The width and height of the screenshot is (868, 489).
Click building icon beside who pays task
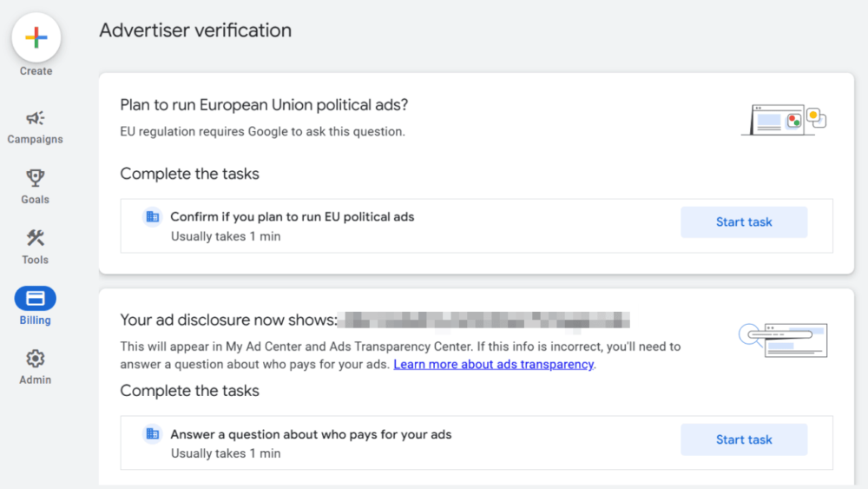pos(153,434)
